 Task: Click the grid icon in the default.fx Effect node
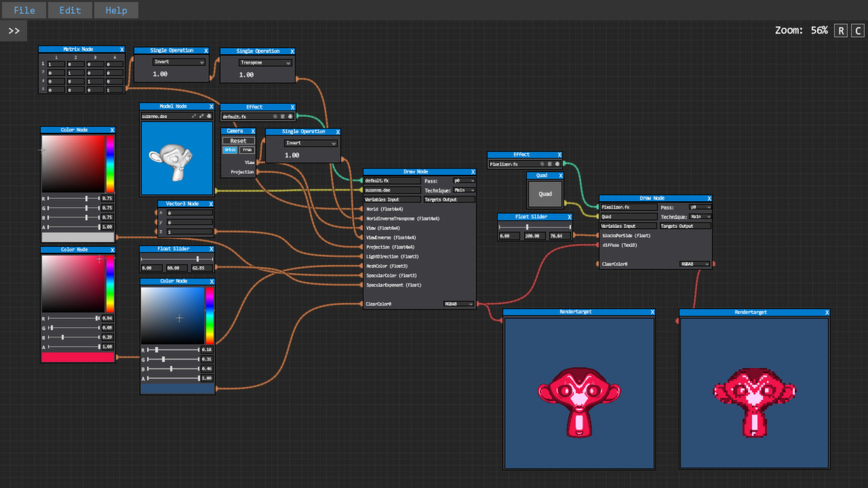283,117
